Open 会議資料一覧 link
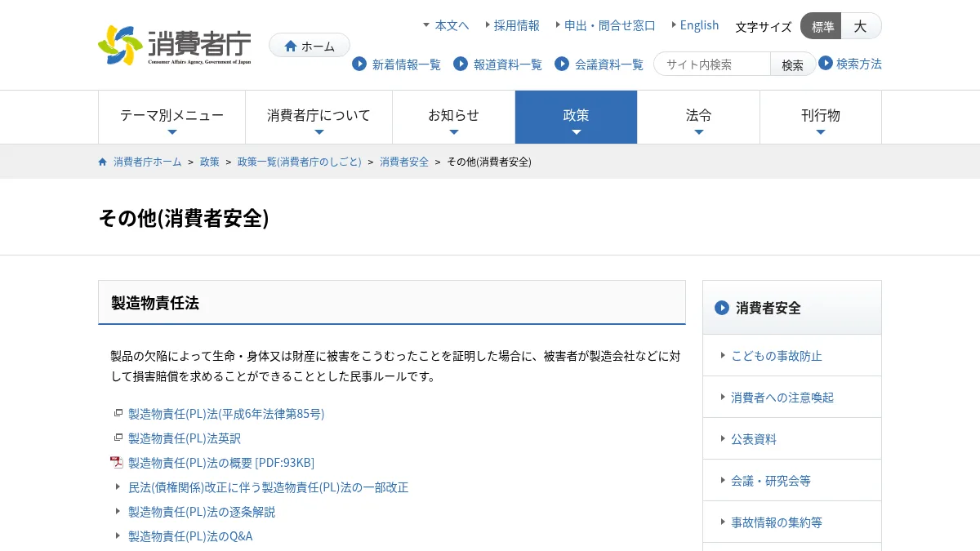 click(x=609, y=64)
